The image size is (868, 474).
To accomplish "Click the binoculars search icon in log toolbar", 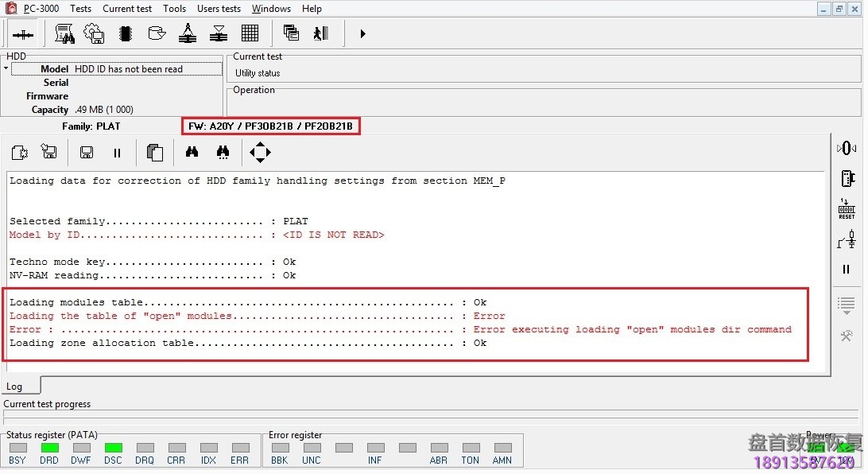I will click(x=192, y=152).
